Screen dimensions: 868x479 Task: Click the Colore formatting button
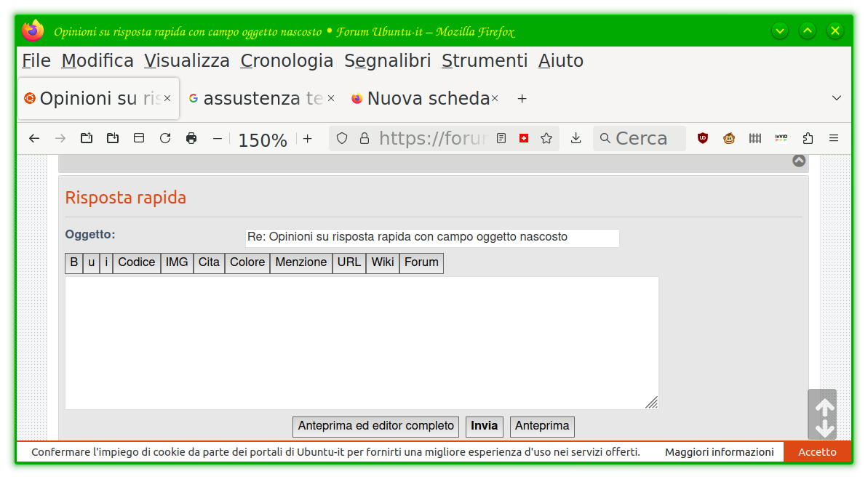point(247,262)
